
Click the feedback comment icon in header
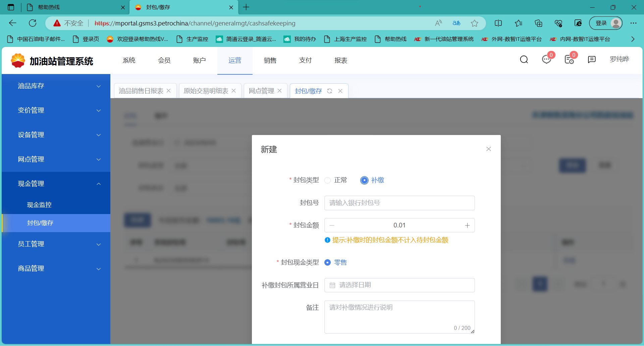pyautogui.click(x=592, y=60)
